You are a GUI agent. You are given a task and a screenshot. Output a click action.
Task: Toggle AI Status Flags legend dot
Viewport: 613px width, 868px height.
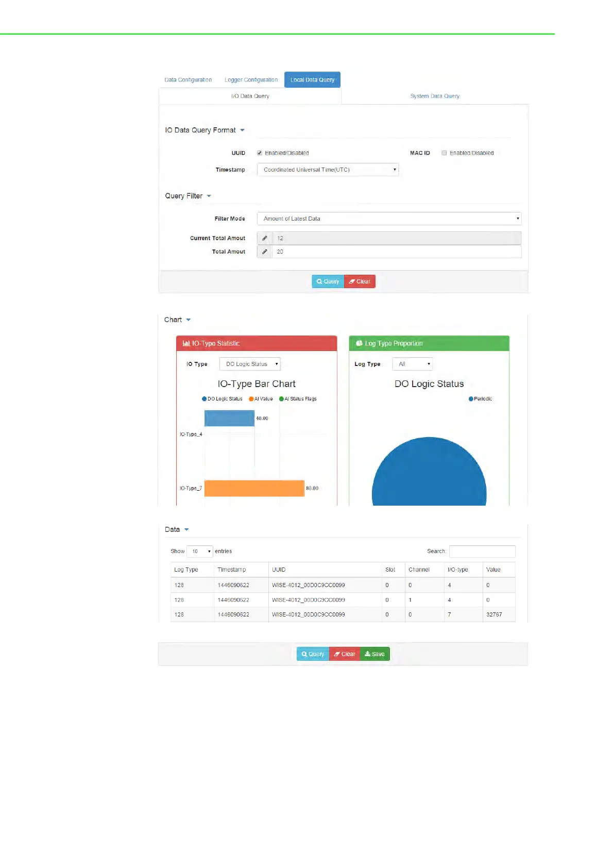[x=281, y=399]
